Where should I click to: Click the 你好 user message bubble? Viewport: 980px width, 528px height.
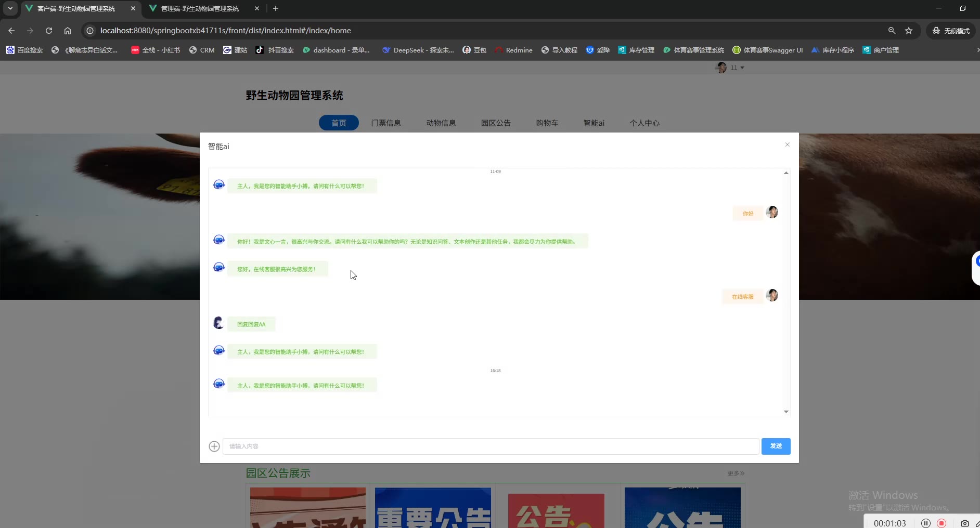[748, 214]
